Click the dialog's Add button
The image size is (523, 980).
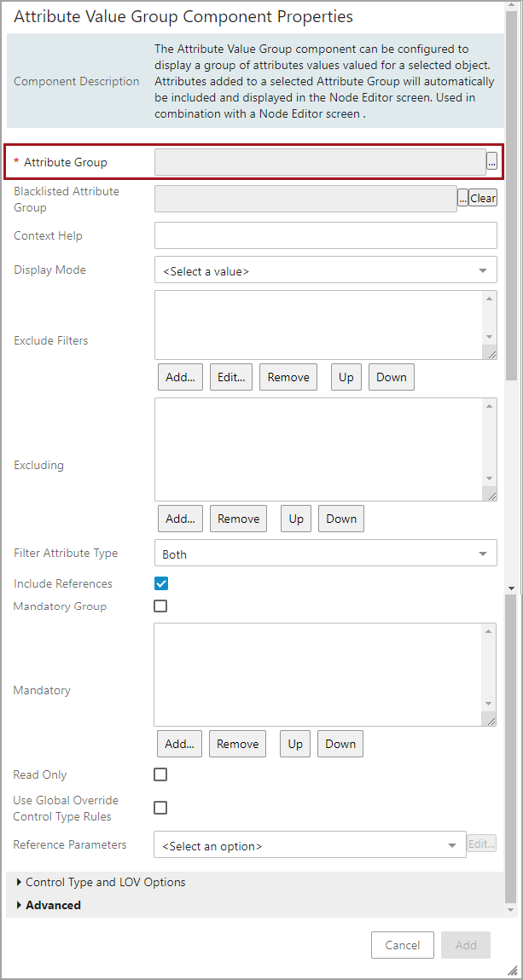[x=466, y=945]
